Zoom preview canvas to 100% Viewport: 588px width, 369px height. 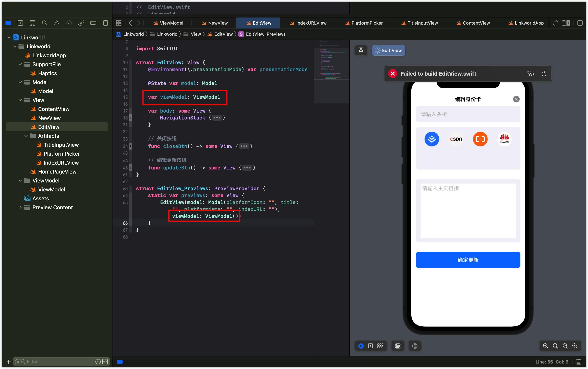click(x=555, y=346)
